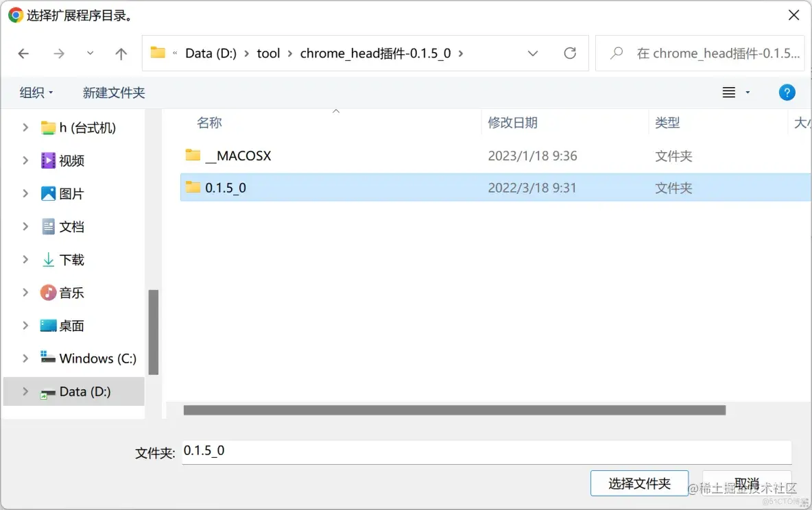812x510 pixels.
Task: Go up one folder level with up arrow
Action: click(x=121, y=53)
